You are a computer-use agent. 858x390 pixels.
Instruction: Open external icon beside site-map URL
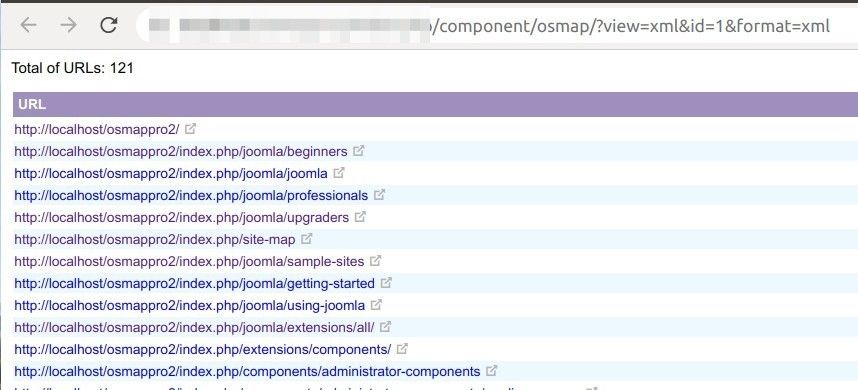pyautogui.click(x=307, y=238)
